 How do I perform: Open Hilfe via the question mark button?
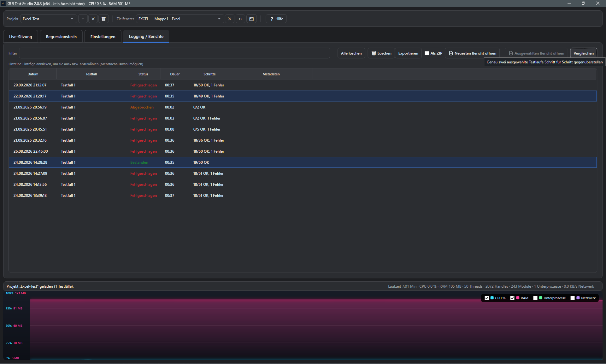click(x=276, y=19)
